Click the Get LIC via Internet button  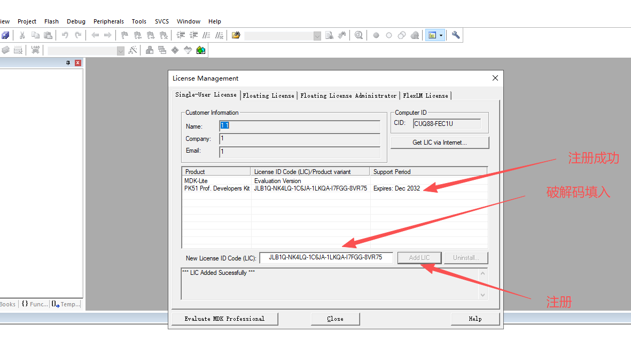[x=440, y=143]
